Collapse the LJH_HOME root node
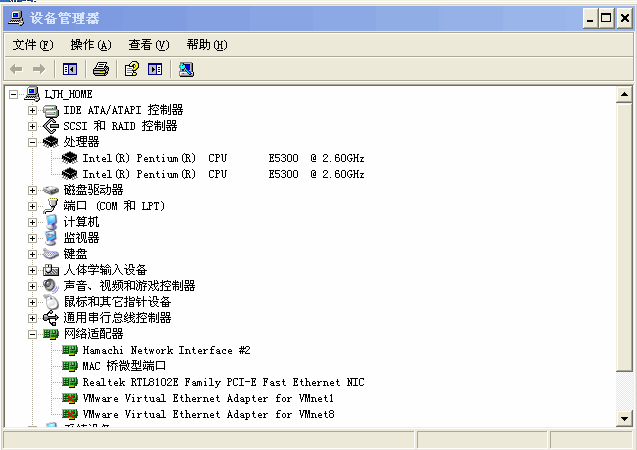This screenshot has width=637, height=450. click(13, 95)
